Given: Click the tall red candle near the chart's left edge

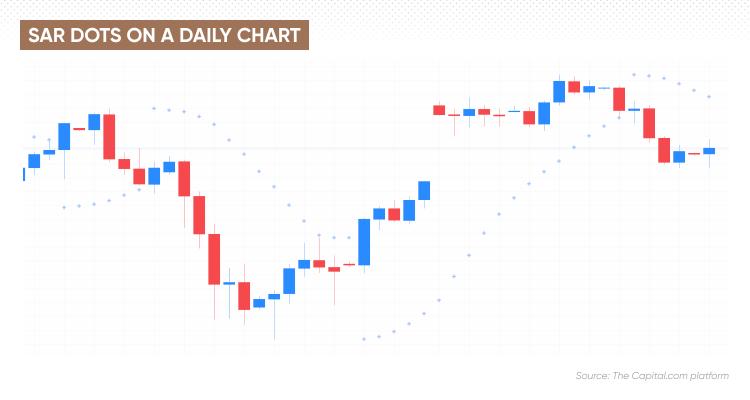Looking at the screenshot, I should pos(109,137).
